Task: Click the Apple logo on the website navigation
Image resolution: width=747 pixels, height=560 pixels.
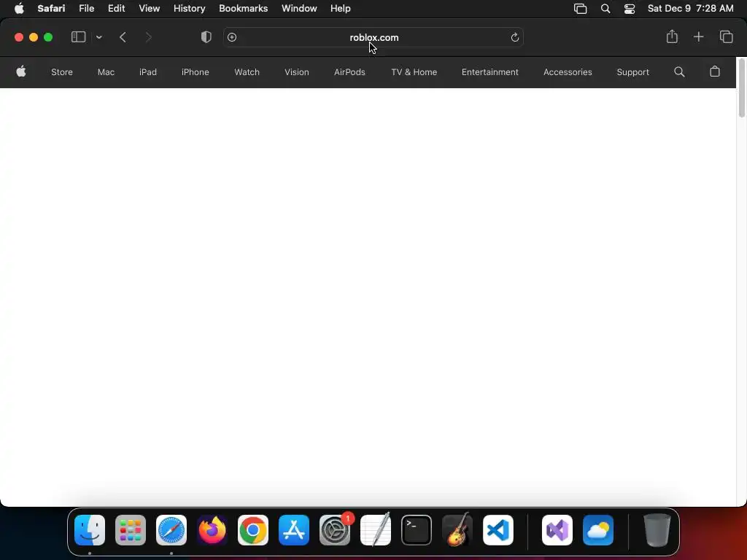Action: click(21, 72)
